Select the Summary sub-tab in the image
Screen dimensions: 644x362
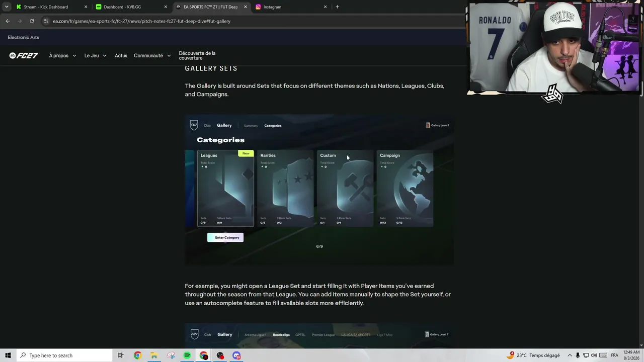251,126
